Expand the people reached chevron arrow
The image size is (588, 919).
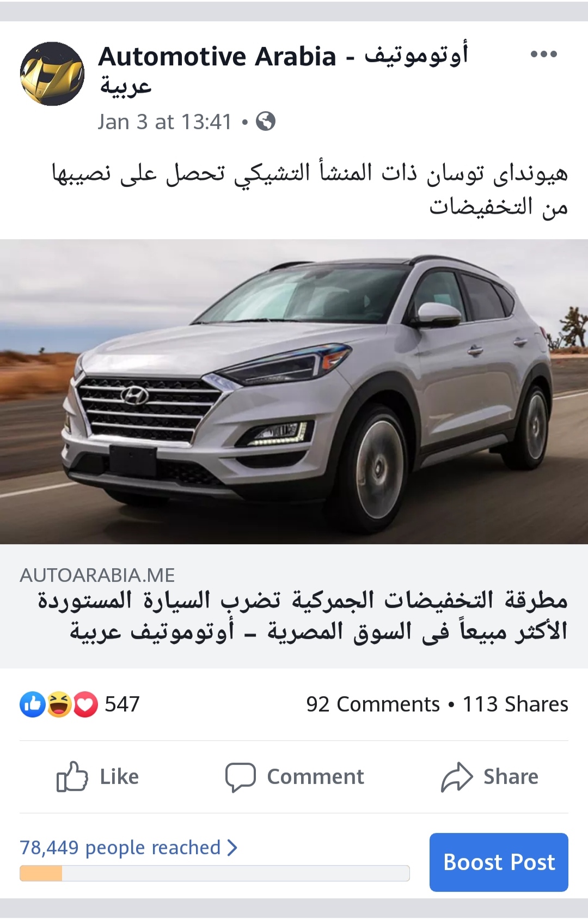click(232, 848)
